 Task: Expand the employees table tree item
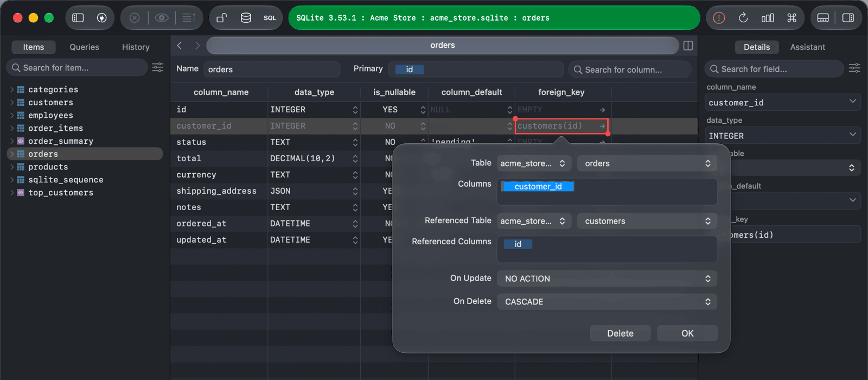tap(12, 116)
